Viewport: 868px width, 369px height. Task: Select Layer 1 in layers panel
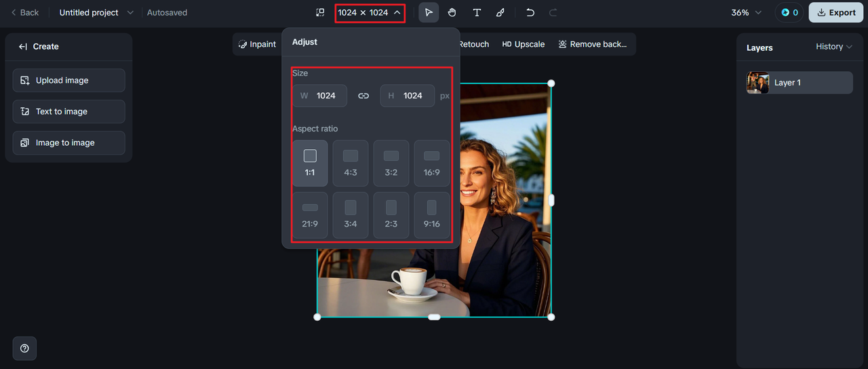tap(800, 83)
